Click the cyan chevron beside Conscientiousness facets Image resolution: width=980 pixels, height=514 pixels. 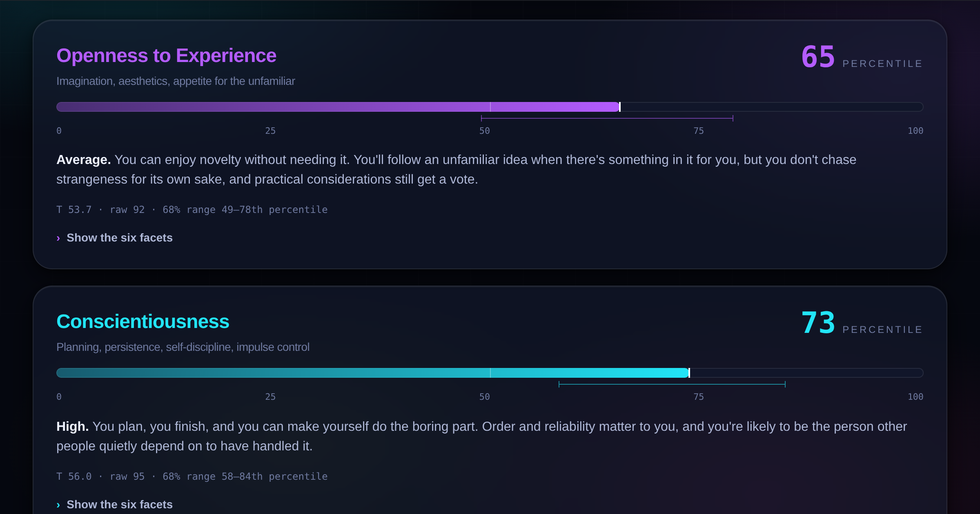pos(58,505)
